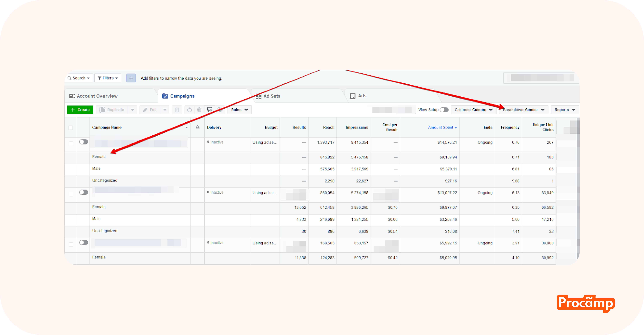
Task: Click the Uncategorized row with $16.08
Action: coord(310,232)
